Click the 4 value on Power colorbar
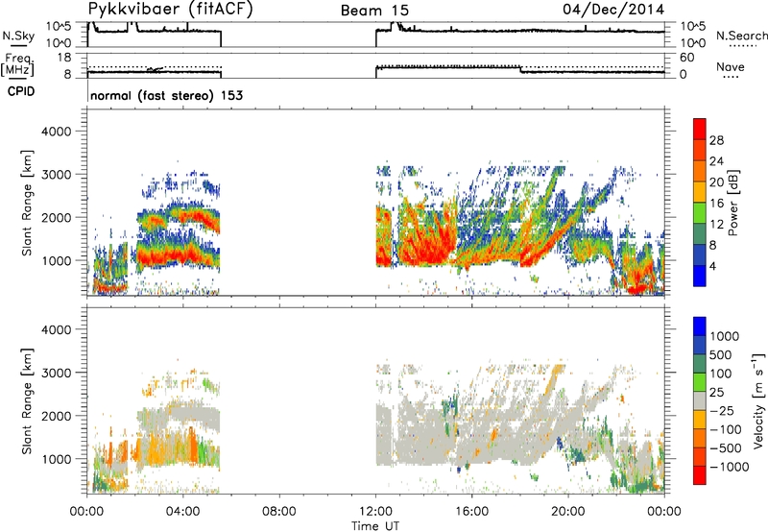768x532 pixels. click(713, 266)
